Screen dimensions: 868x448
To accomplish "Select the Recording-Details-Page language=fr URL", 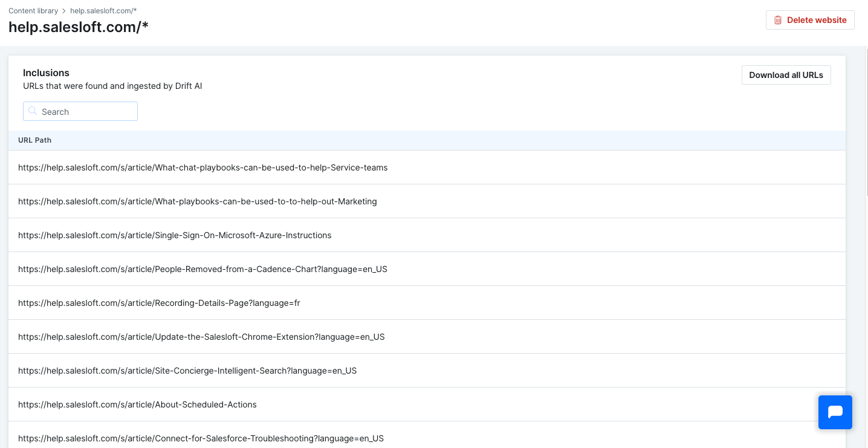I will (159, 303).
